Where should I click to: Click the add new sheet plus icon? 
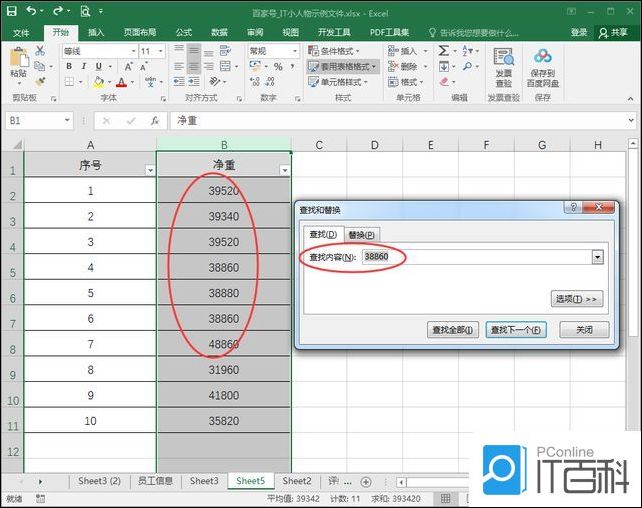365,482
